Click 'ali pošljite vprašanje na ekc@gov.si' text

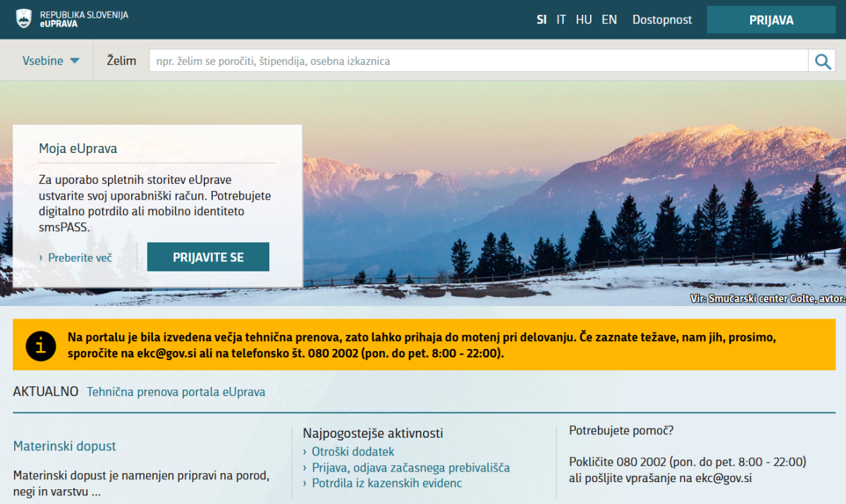tap(661, 479)
